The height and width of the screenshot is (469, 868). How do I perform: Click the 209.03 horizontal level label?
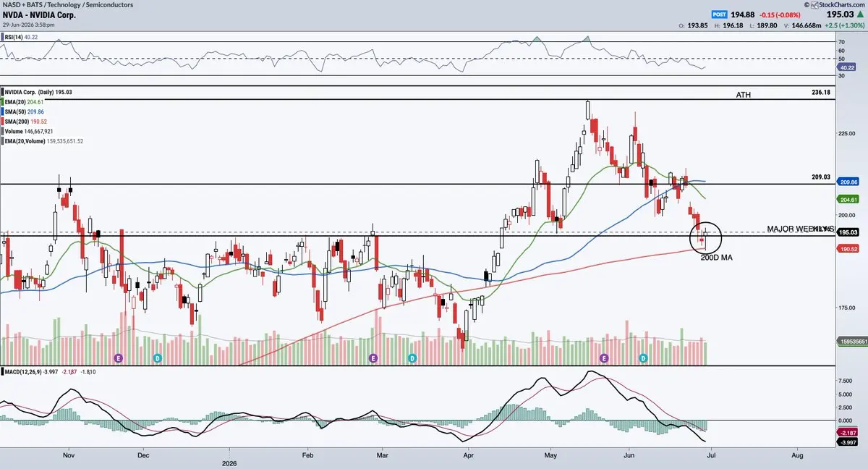(820, 177)
